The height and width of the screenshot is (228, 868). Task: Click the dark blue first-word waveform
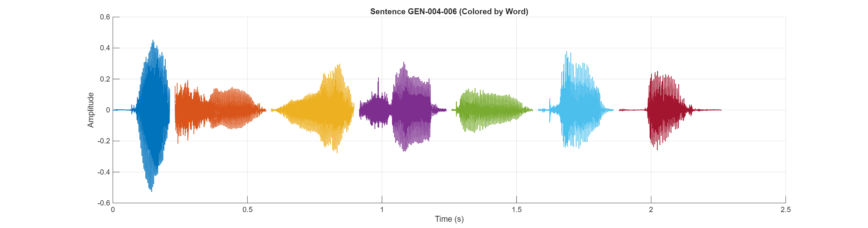(153, 110)
